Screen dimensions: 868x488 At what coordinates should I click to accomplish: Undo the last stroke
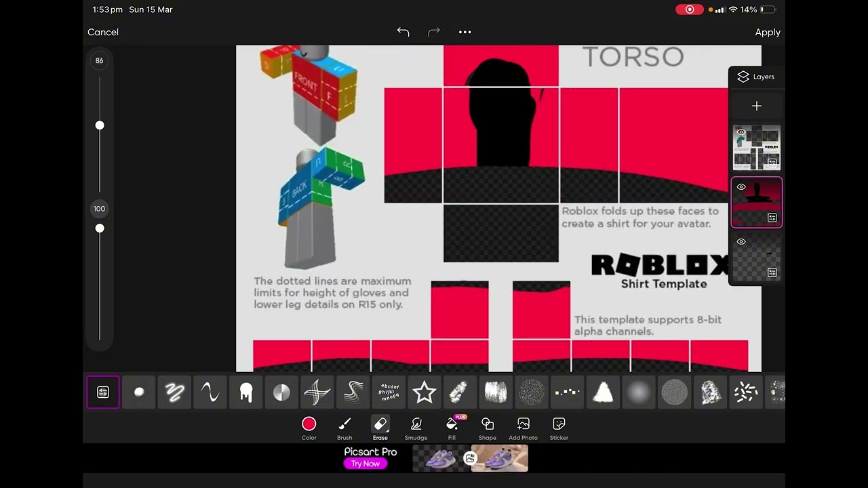(x=403, y=32)
